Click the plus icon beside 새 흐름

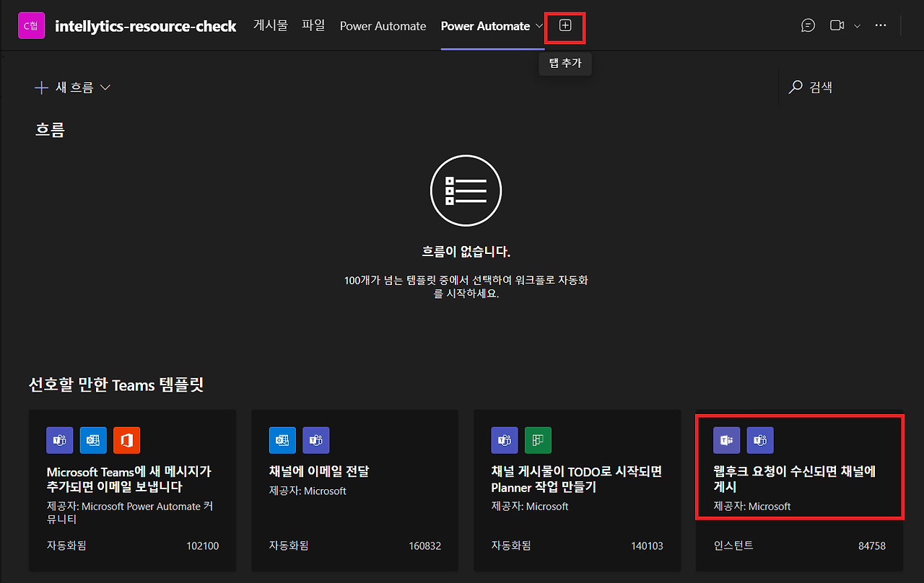40,87
